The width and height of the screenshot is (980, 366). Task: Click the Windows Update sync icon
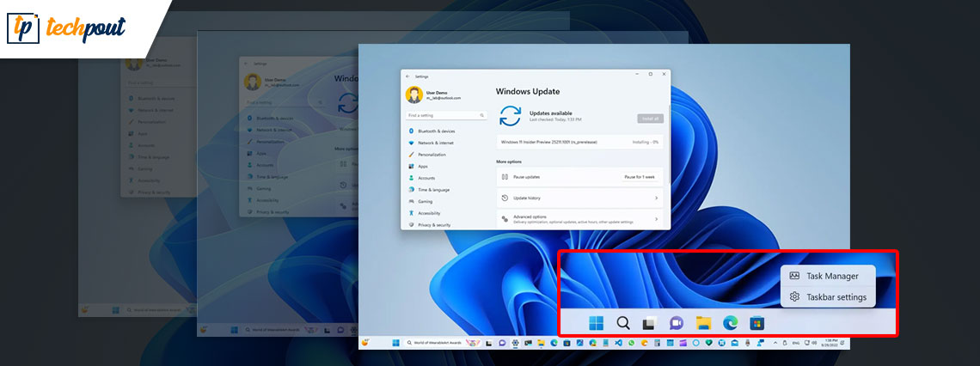510,116
